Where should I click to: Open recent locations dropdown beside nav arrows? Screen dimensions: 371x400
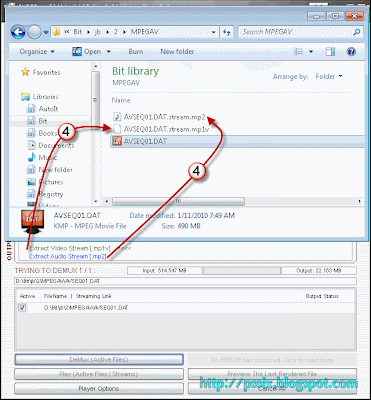pyautogui.click(x=46, y=32)
